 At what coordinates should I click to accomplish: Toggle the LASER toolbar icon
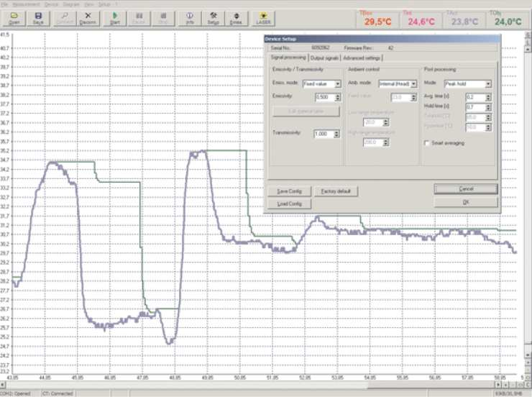click(263, 18)
